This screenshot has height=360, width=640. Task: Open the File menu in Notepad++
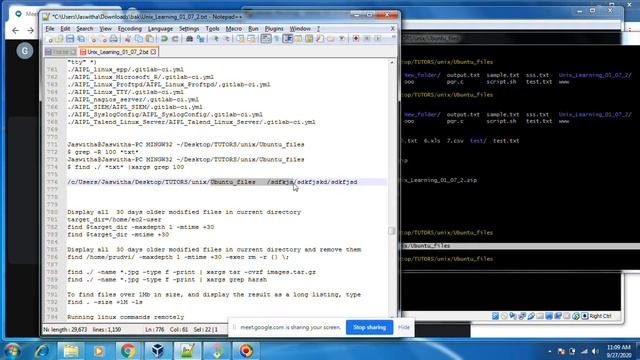click(x=50, y=29)
